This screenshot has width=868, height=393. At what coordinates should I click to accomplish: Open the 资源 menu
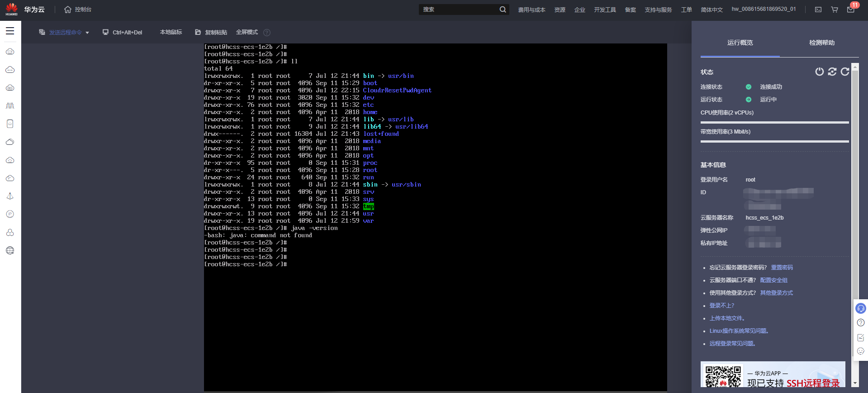pos(560,10)
